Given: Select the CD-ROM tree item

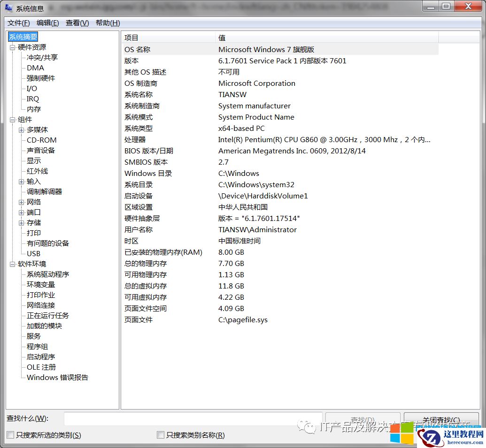Looking at the screenshot, I should click(x=41, y=140).
